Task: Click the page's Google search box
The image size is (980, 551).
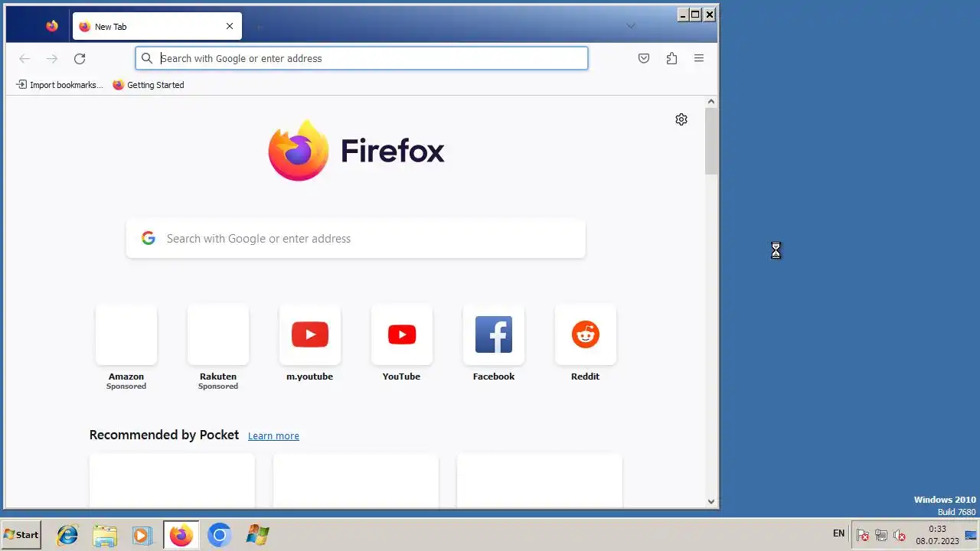Action: [356, 239]
